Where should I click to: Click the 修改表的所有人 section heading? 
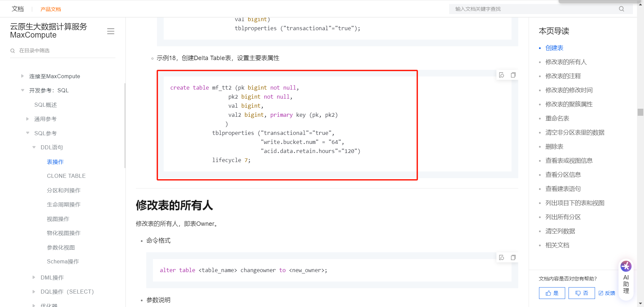(174, 205)
